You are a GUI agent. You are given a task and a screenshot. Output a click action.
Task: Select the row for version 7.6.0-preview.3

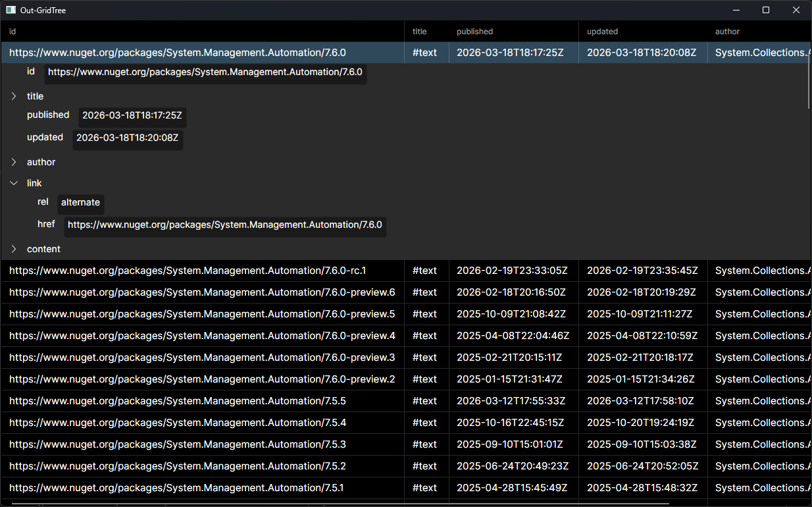pyautogui.click(x=406, y=358)
